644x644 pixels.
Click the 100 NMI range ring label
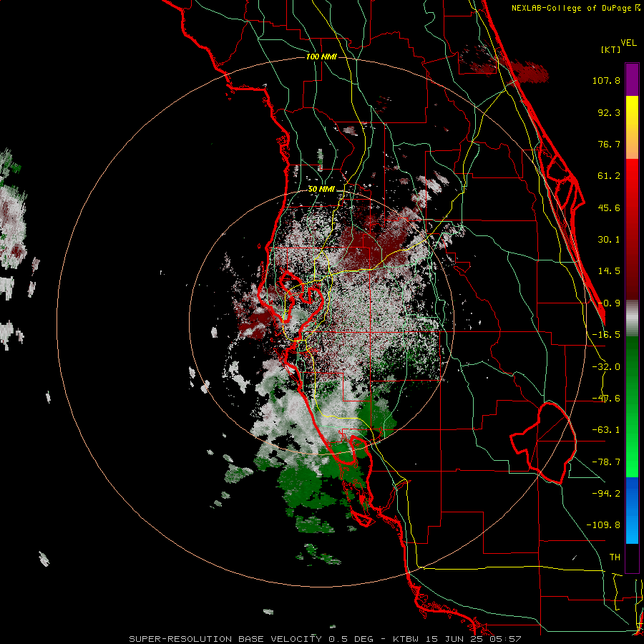[x=321, y=57]
